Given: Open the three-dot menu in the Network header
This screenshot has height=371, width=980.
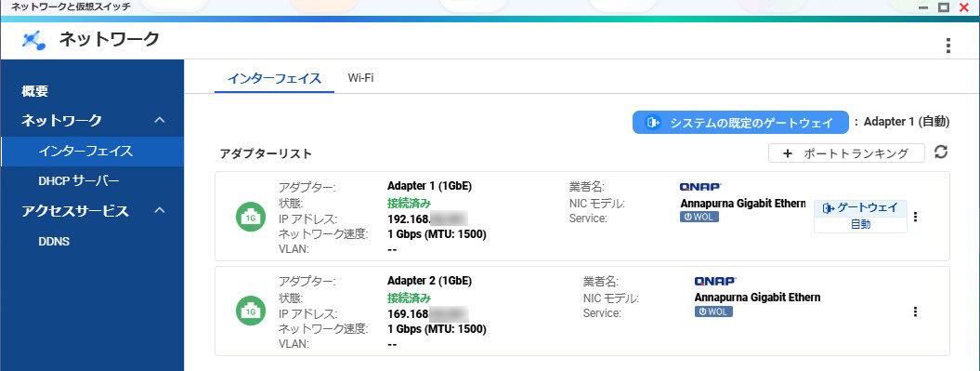Looking at the screenshot, I should tap(948, 45).
